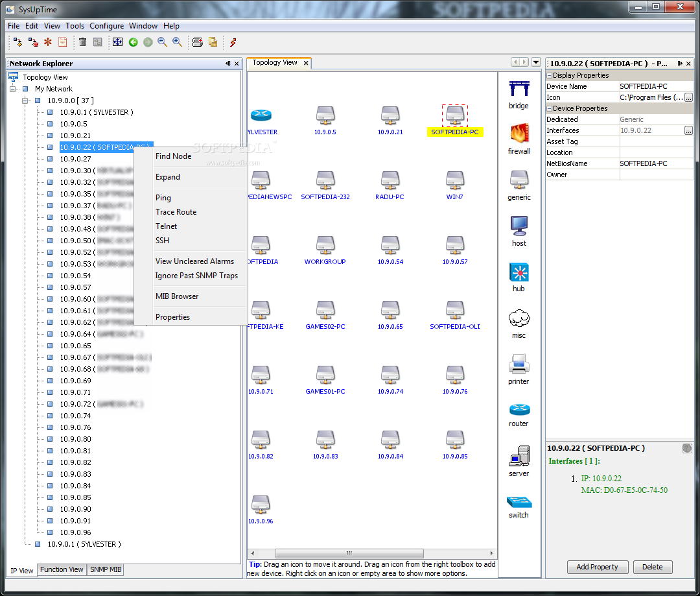This screenshot has width=700, height=596.
Task: Open the tab list dropdown arrow
Action: [x=536, y=62]
